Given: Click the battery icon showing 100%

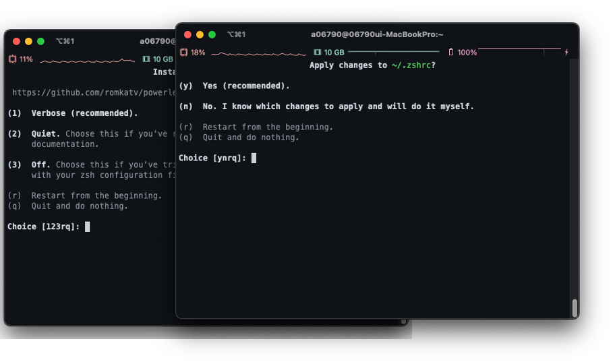Looking at the screenshot, I should point(450,52).
